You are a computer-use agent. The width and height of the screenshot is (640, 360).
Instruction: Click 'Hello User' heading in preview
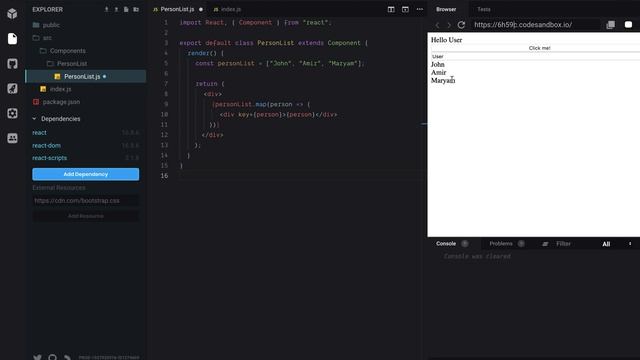(447, 40)
